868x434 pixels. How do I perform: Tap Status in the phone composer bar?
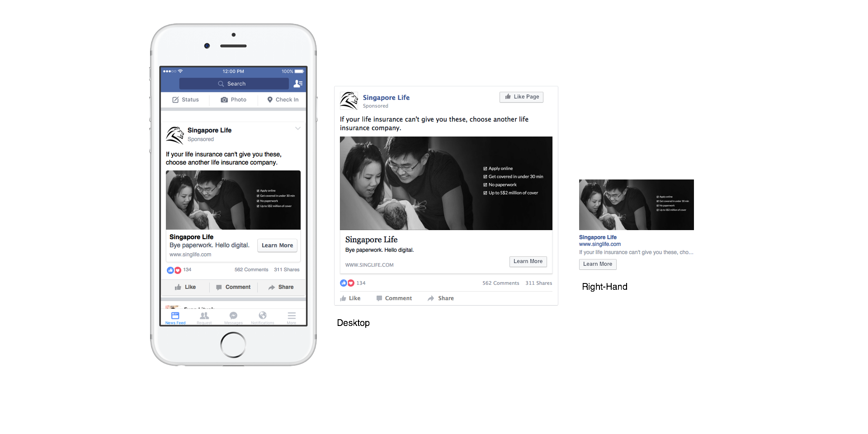point(185,99)
